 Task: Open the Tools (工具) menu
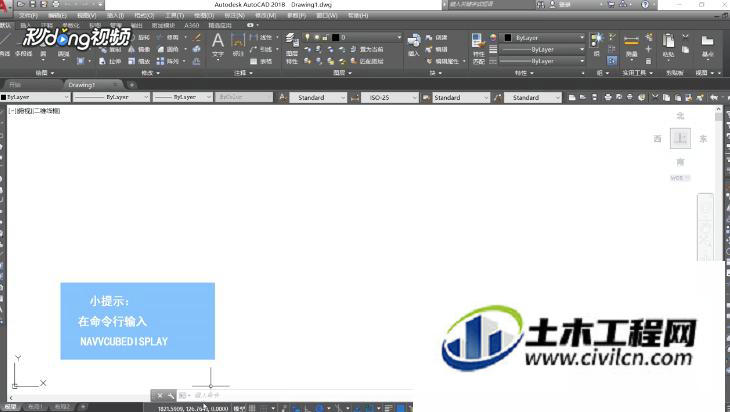[x=174, y=15]
